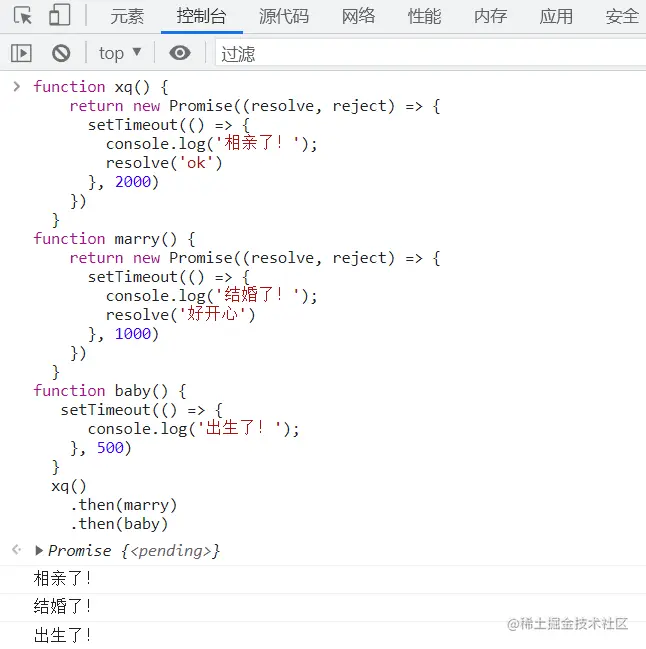Switch to the 网络 tab

tap(358, 17)
